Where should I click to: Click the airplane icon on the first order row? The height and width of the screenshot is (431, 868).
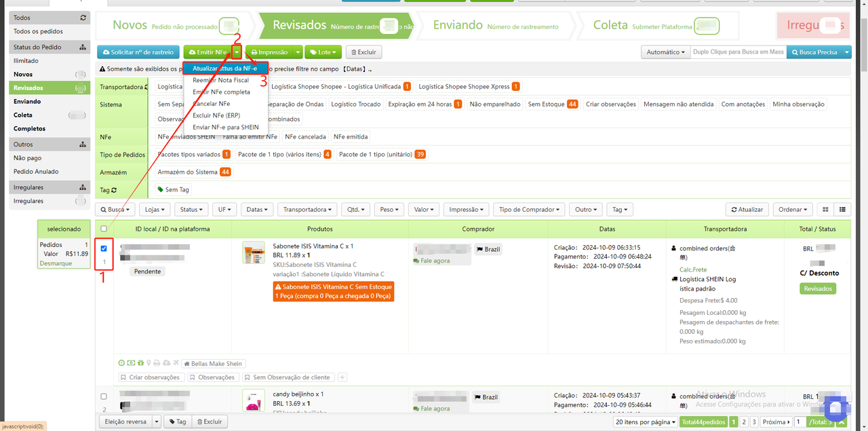pos(176,363)
